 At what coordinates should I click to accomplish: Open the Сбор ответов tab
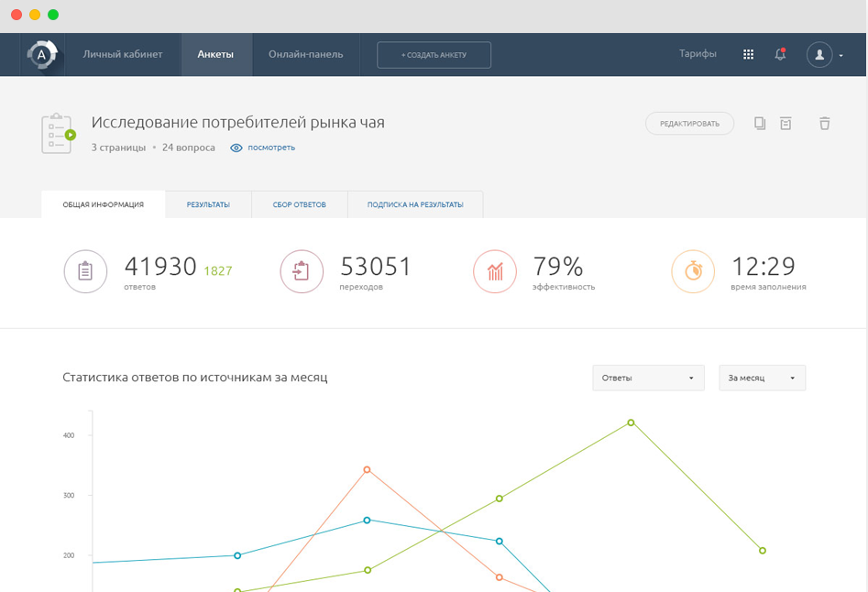point(299,204)
